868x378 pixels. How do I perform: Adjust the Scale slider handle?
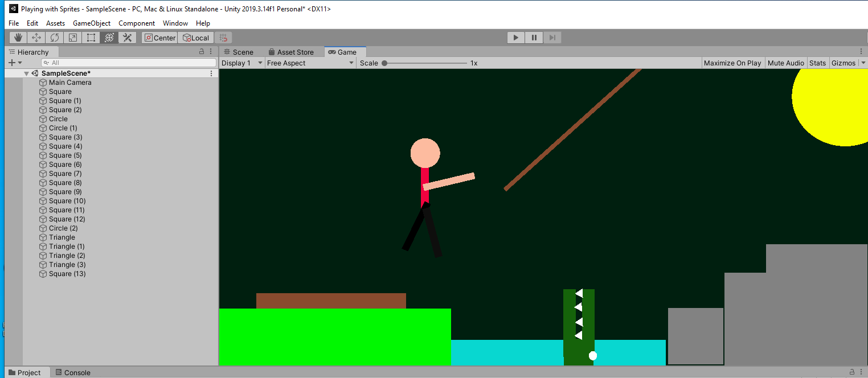(384, 63)
